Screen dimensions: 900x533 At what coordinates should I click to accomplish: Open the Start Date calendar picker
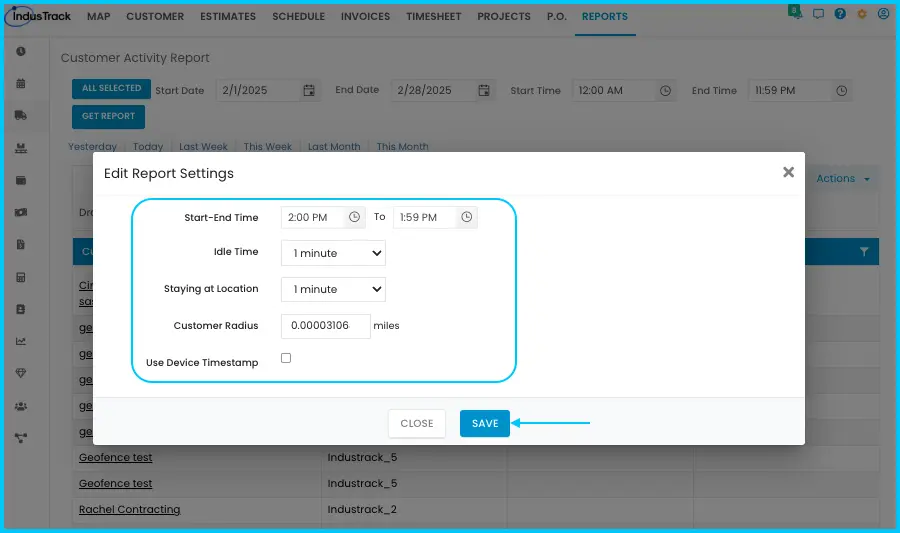click(x=309, y=90)
